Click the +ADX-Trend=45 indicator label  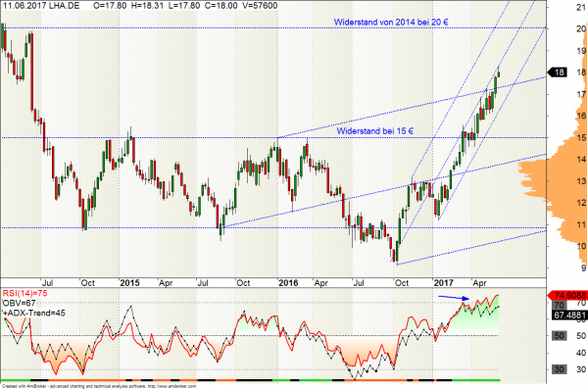(x=34, y=313)
